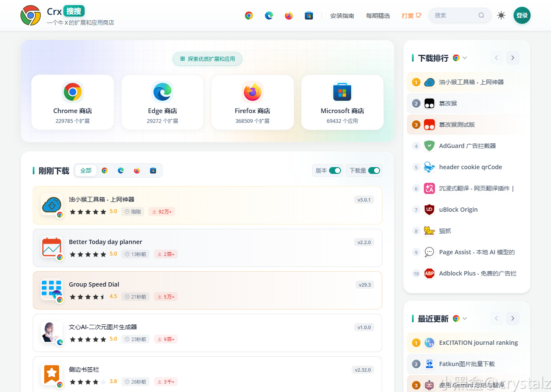
Task: Click the 92万+ download count badge
Action: [x=162, y=212]
